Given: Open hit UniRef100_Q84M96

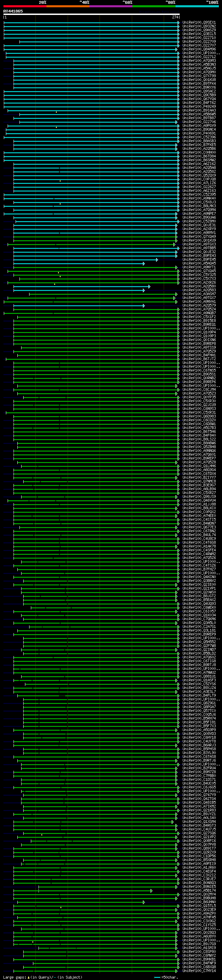Looking at the screenshot, I should click(199, 49).
